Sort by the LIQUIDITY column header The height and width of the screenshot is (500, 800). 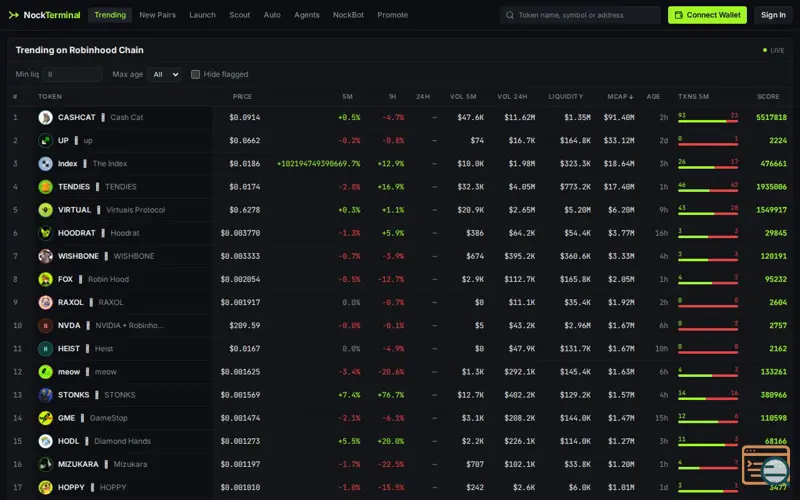(565, 96)
